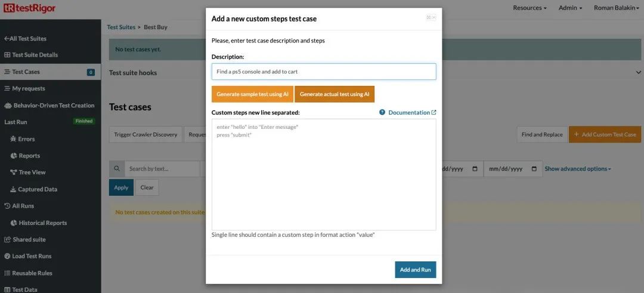Click the Captured Data download icon
This screenshot has height=293, width=644.
click(14, 189)
